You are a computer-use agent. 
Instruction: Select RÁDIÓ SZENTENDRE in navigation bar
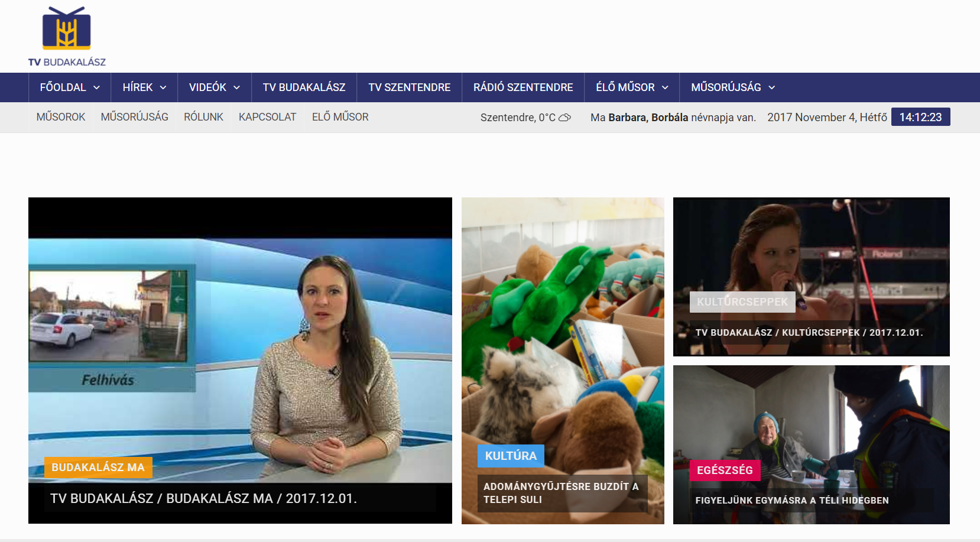pos(523,87)
